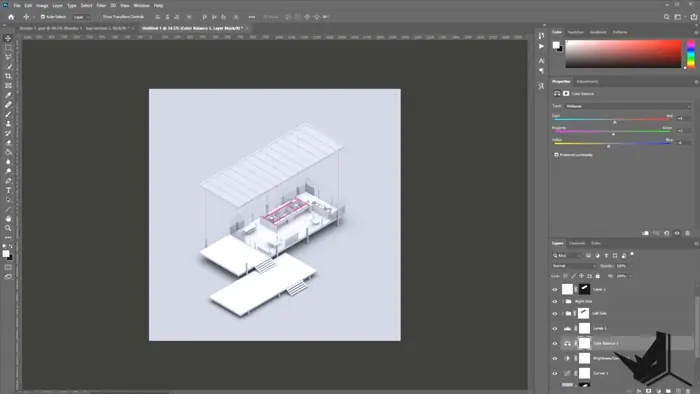Image resolution: width=700 pixels, height=394 pixels.
Task: Select the Healing Brush tool
Action: coord(8,105)
